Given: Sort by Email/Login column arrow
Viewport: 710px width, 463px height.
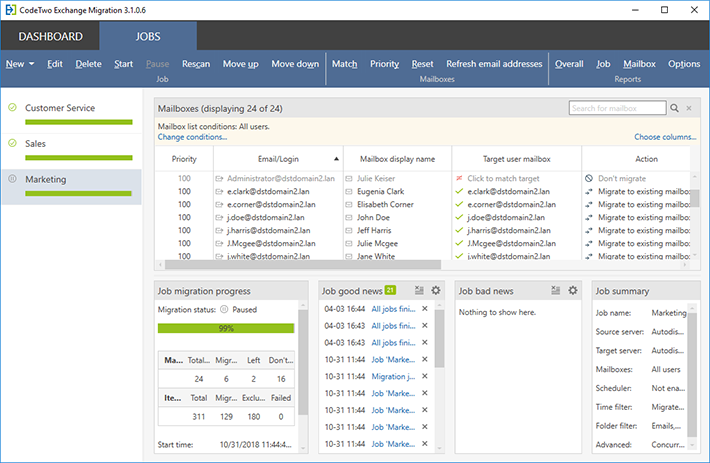Looking at the screenshot, I should click(x=336, y=159).
